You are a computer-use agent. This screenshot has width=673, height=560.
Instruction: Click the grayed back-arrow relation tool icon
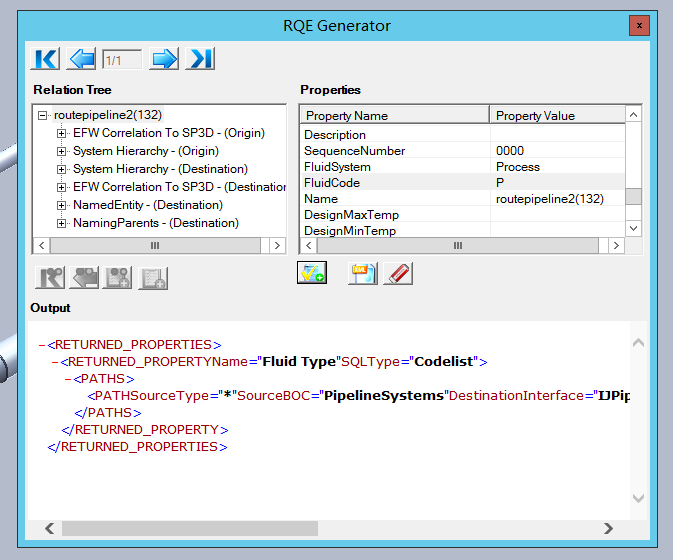pyautogui.click(x=84, y=278)
